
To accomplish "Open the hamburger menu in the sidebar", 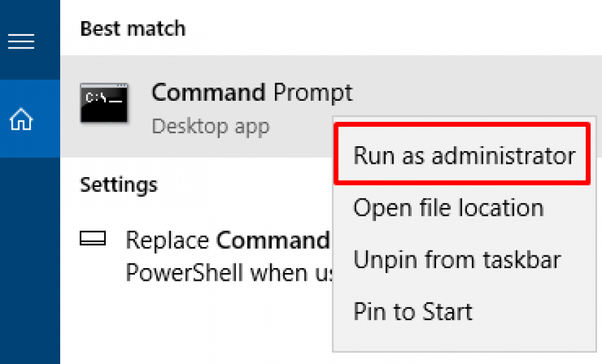I will (x=21, y=41).
